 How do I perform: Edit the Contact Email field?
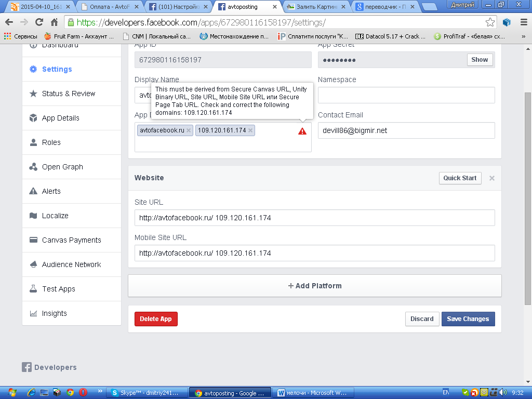click(x=406, y=130)
